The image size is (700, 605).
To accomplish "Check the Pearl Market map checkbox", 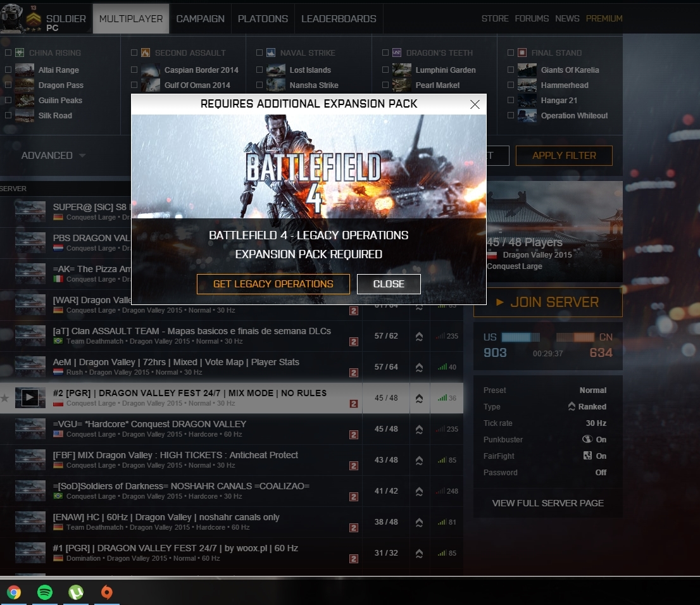I will (385, 85).
